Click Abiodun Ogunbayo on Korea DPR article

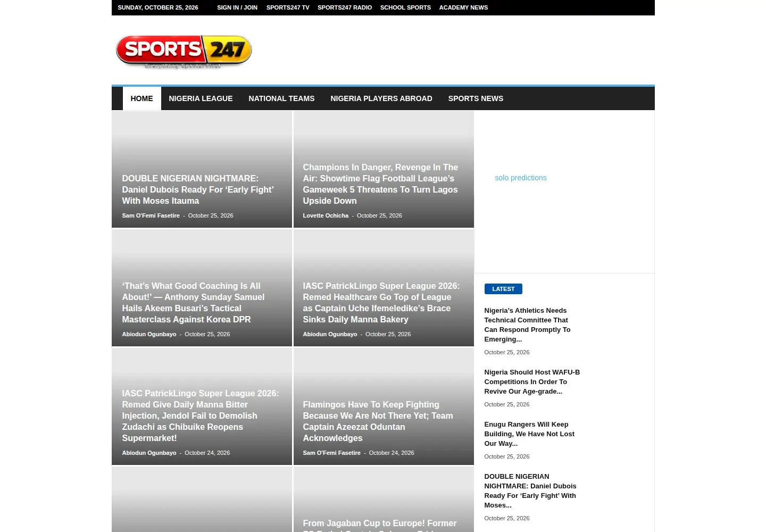149,334
